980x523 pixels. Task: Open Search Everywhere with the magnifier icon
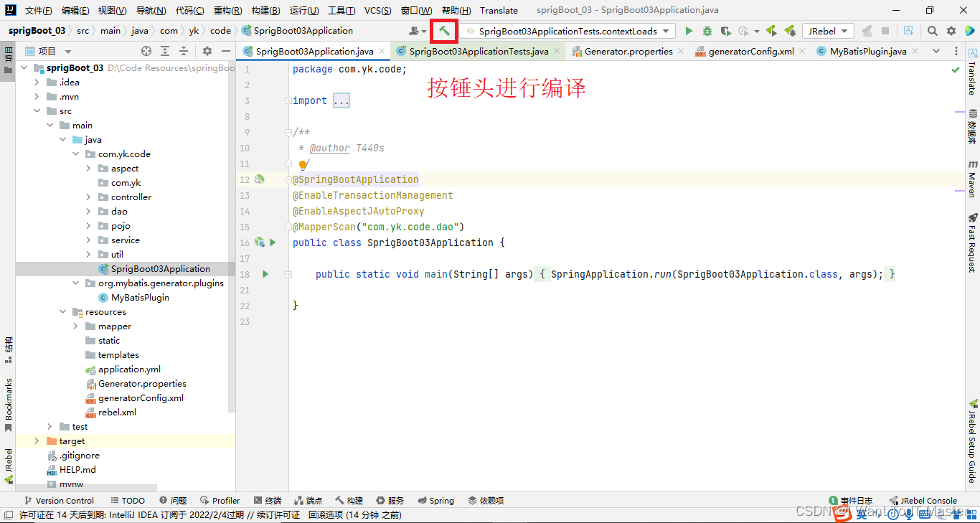pyautogui.click(x=931, y=31)
